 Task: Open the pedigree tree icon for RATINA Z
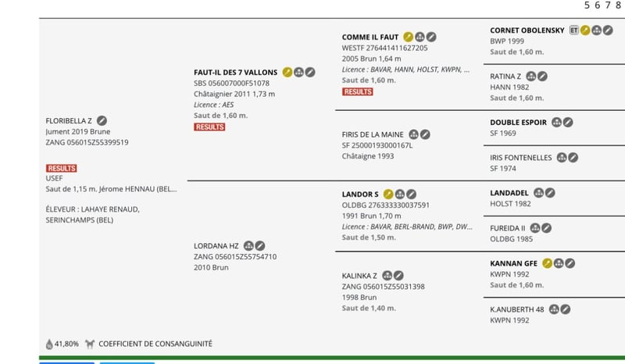click(x=531, y=76)
